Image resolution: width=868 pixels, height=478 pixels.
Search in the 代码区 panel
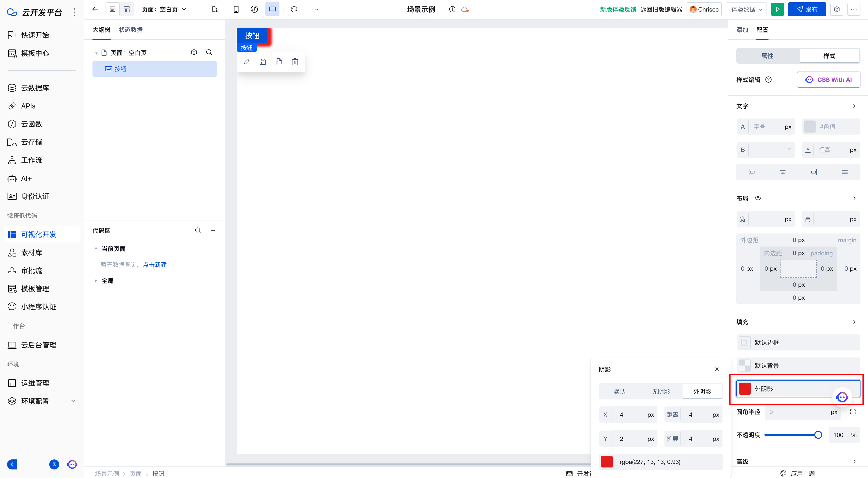(x=198, y=230)
